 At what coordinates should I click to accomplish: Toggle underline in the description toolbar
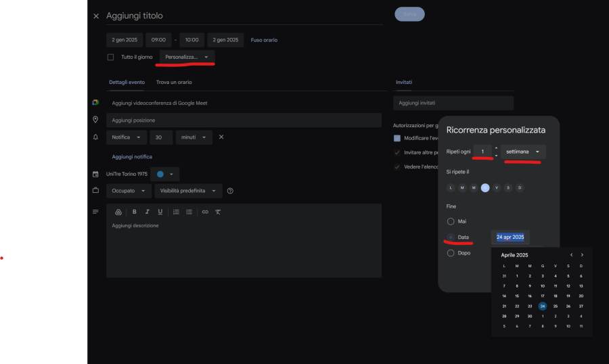point(160,212)
